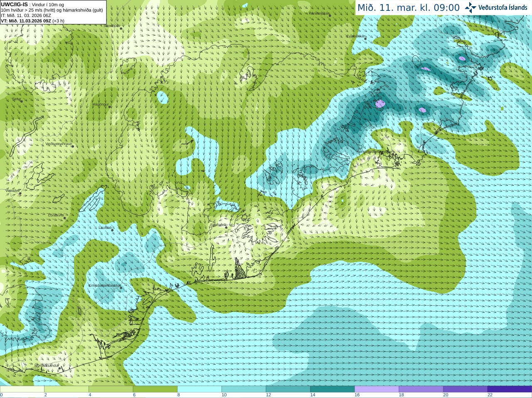This screenshot has width=532, height=398.
Task: Click the legend scale number 12
Action: click(x=268, y=395)
